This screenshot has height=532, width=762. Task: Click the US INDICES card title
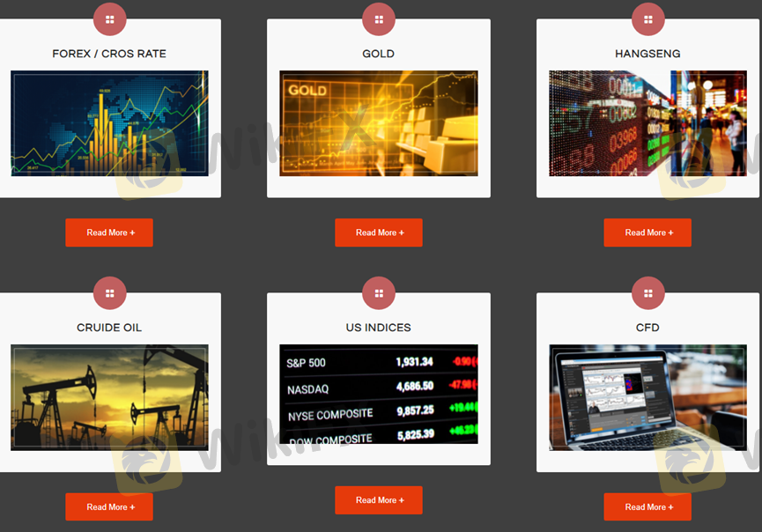click(x=379, y=328)
